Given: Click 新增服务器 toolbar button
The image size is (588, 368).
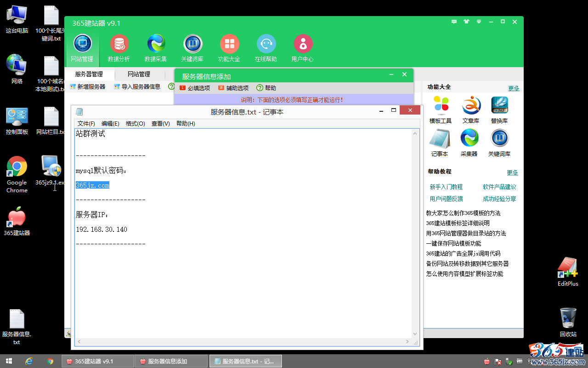Looking at the screenshot, I should (x=87, y=86).
